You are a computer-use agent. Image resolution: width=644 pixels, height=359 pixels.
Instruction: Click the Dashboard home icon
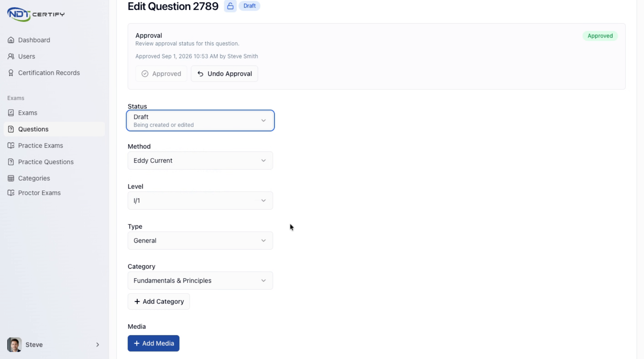tap(11, 40)
